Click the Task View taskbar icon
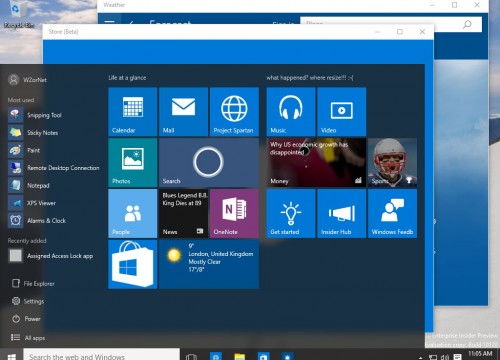 (191, 356)
